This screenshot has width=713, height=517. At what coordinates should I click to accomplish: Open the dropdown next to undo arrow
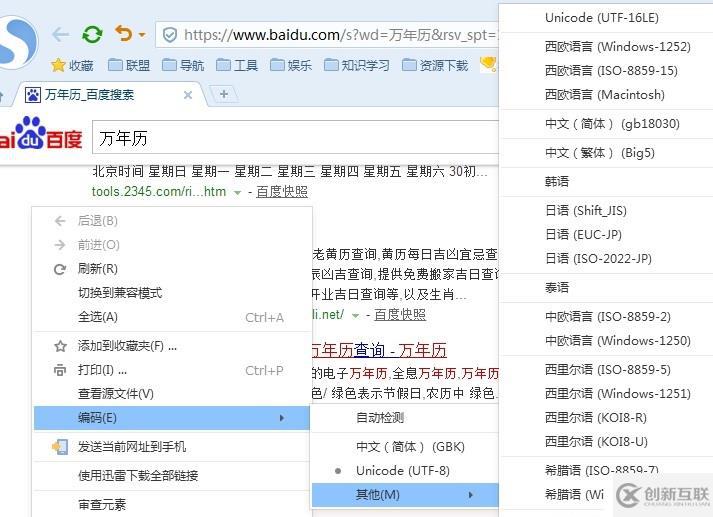pos(142,35)
